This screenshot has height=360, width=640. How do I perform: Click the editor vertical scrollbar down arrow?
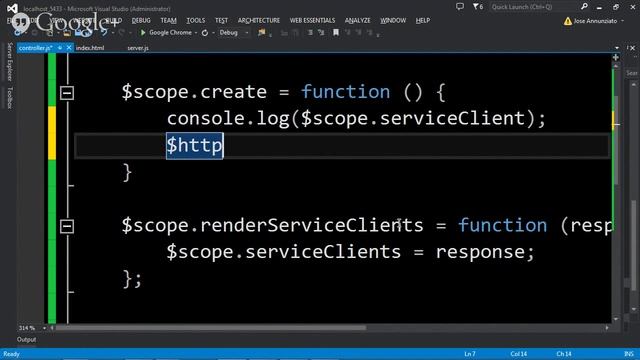[616, 319]
